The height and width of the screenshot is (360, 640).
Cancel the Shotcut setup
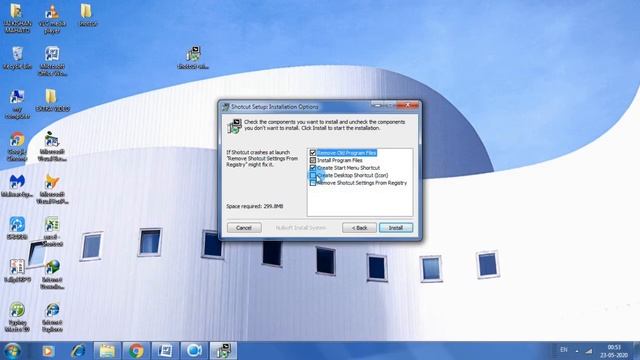click(x=244, y=228)
